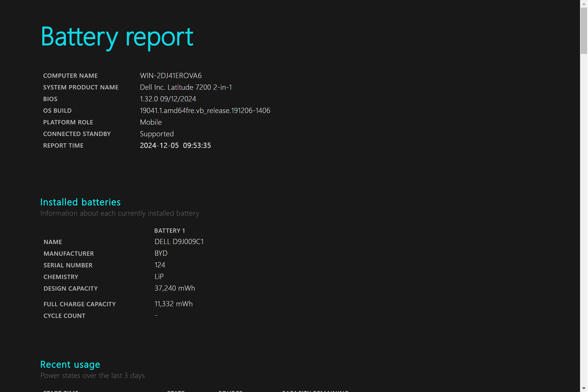Click the BIOS version 1.32.0 value
Viewport: 588px width, 392px height.
168,99
